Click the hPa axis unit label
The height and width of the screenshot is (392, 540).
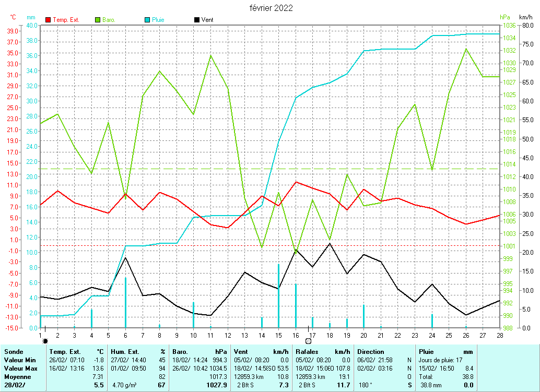(x=504, y=17)
